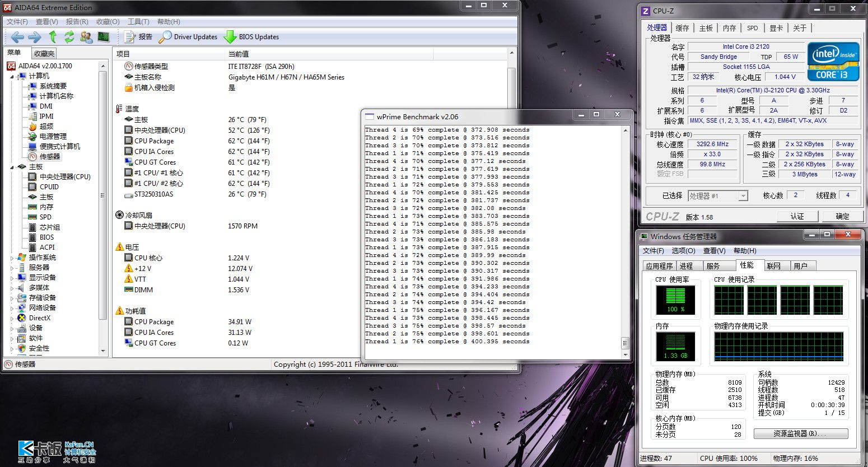Viewport: 868px width, 467px height.
Task: Open AIDA64 文件(F) menu
Action: click(17, 21)
